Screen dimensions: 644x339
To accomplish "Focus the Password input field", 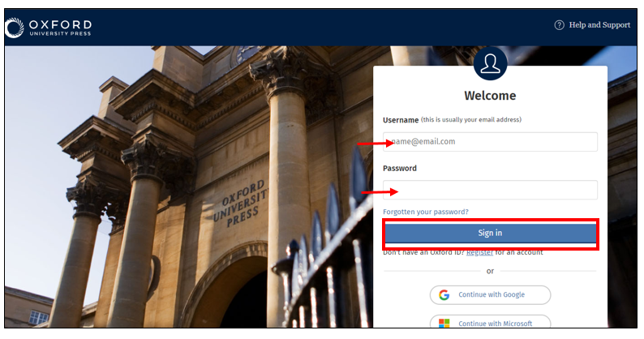I will click(490, 190).
